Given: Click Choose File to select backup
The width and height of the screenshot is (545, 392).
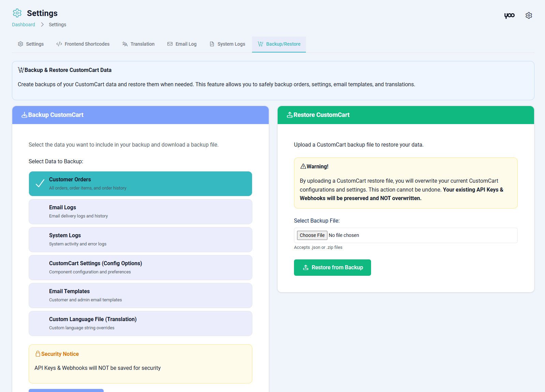Looking at the screenshot, I should tap(312, 235).
